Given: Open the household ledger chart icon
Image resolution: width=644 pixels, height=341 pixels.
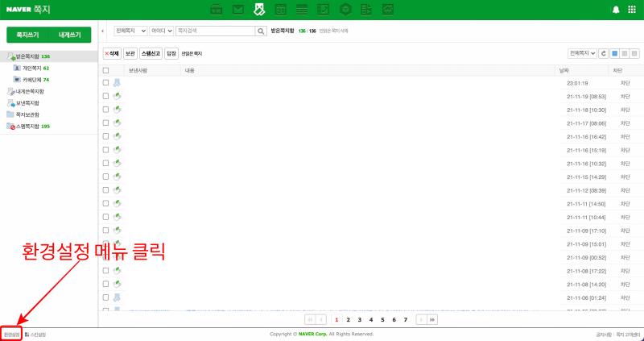Looking at the screenshot, I should 388,10.
